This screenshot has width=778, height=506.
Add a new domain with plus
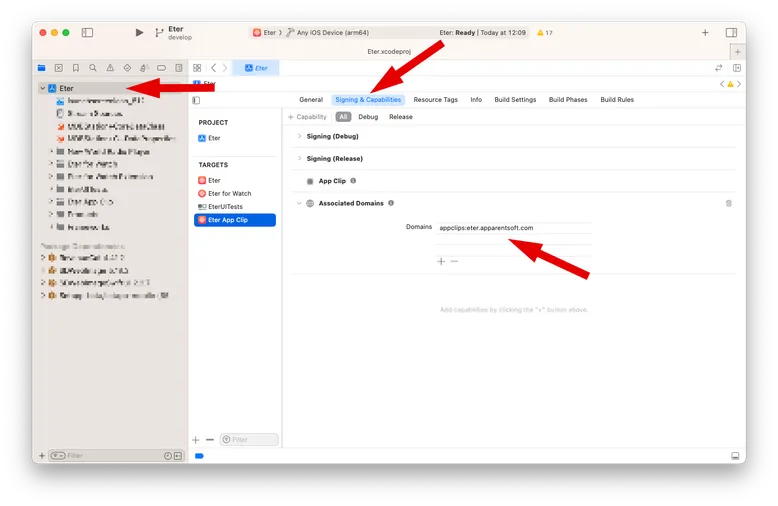point(441,261)
